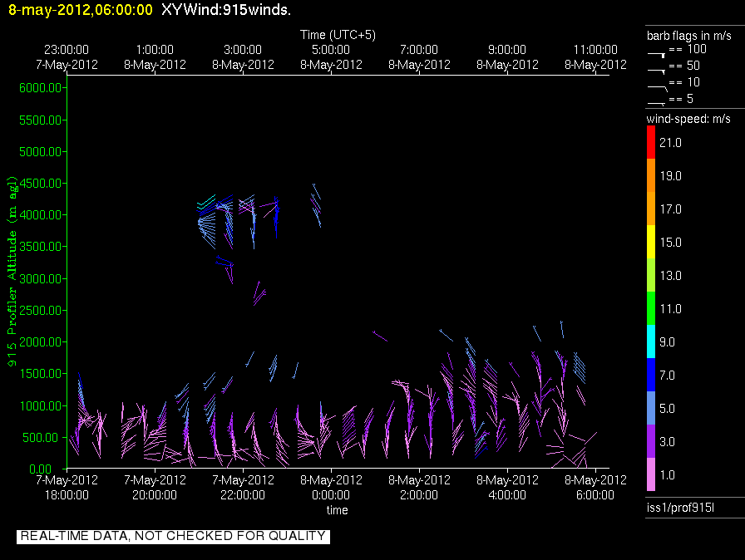
Task: Click the '11:00:00 8-May-2012' top axis label
Action: [595, 57]
